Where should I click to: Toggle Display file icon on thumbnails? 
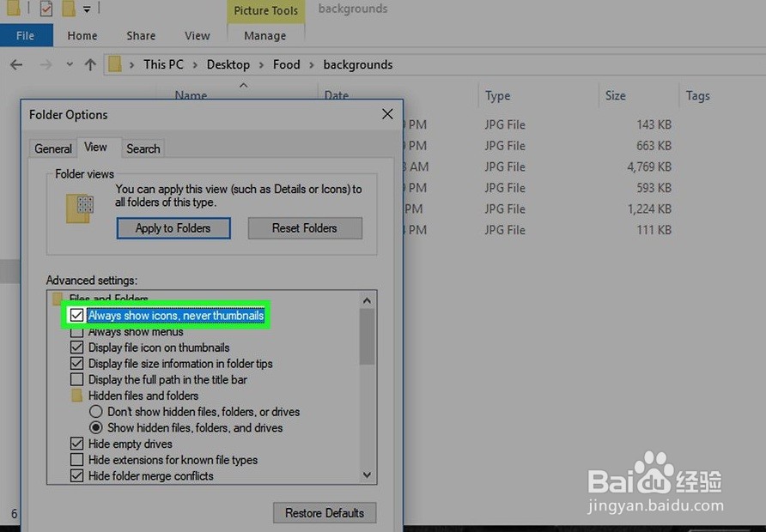[x=76, y=348]
